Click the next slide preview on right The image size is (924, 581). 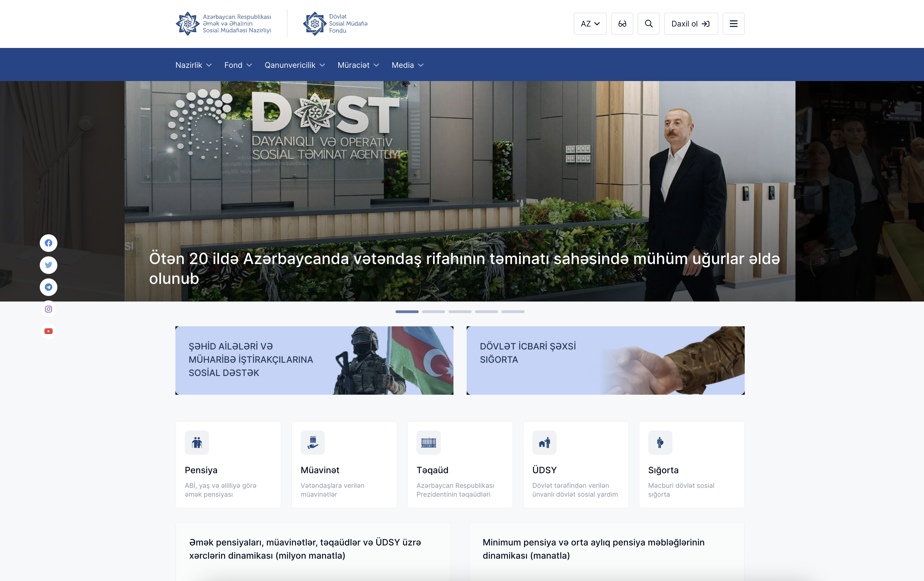[859, 191]
